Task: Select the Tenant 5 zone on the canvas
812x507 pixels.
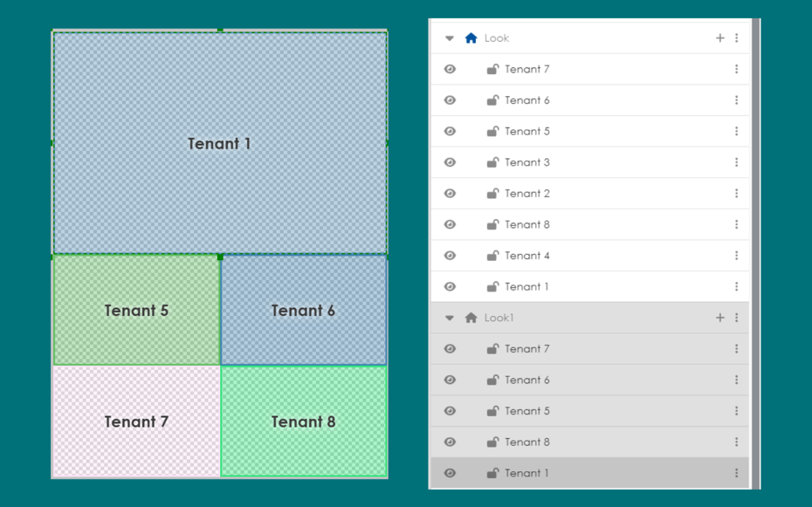Action: click(x=136, y=311)
